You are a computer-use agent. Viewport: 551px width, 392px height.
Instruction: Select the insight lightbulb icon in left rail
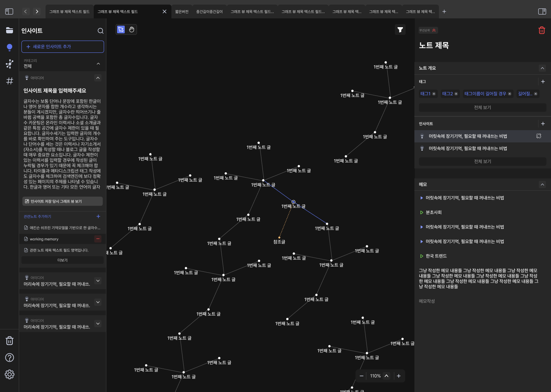(9, 47)
